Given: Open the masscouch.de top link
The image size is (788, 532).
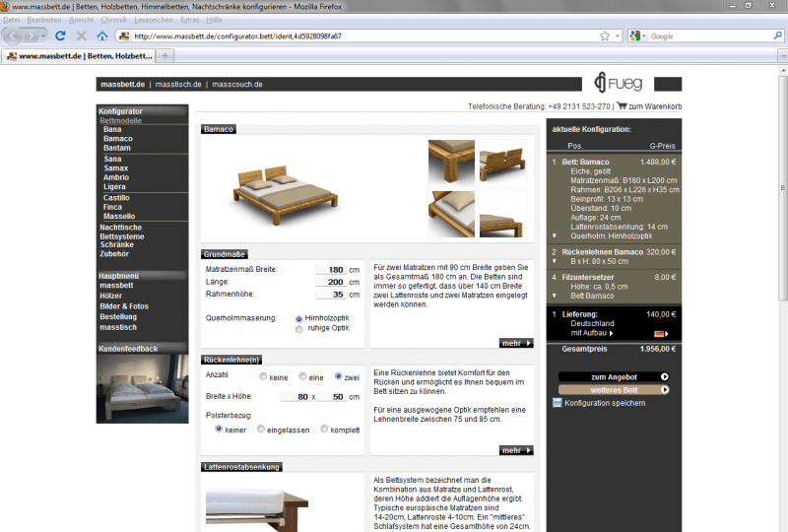Looking at the screenshot, I should pos(237,84).
